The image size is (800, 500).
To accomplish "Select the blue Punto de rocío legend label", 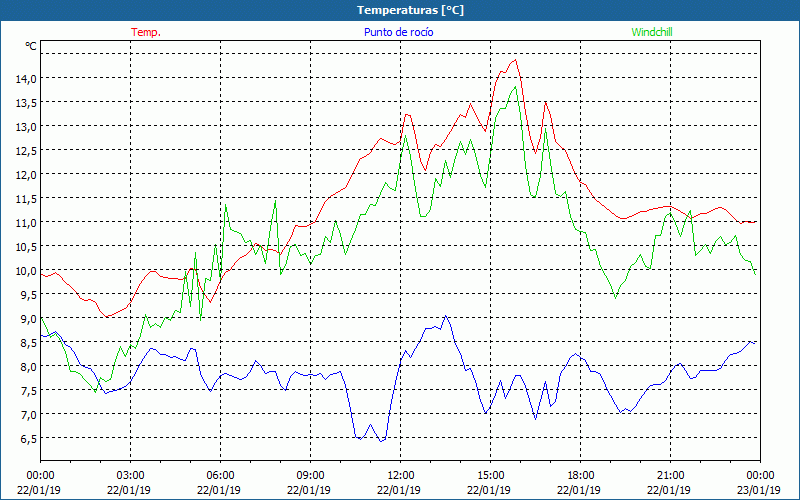I will pos(398,32).
